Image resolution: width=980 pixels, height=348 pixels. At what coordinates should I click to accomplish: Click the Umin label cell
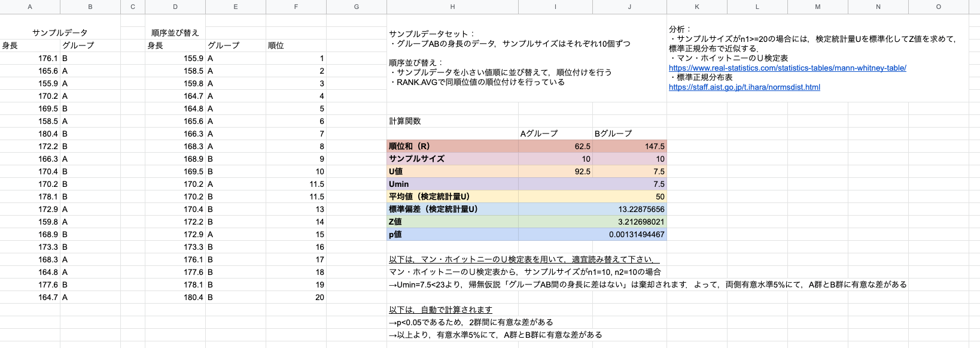coord(452,184)
